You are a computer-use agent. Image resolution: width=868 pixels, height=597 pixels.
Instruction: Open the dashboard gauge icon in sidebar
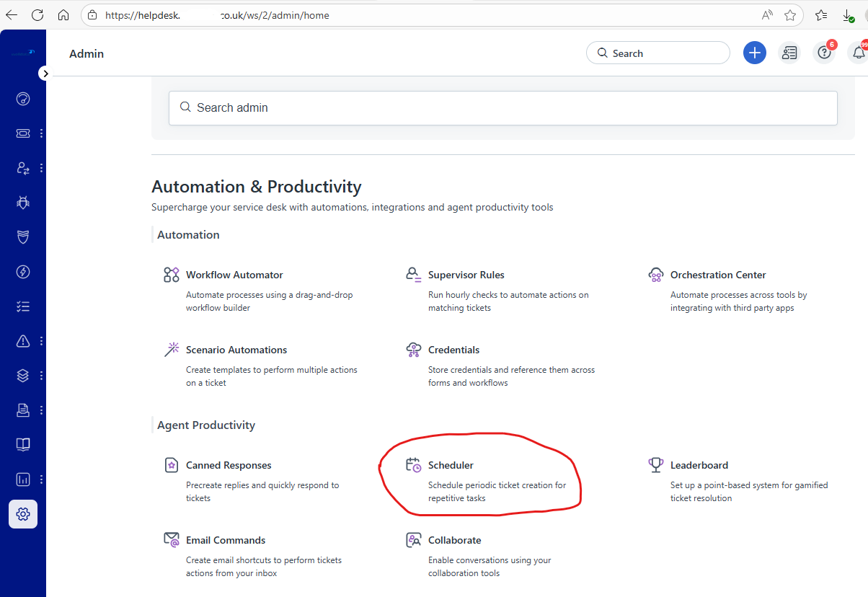[x=23, y=99]
